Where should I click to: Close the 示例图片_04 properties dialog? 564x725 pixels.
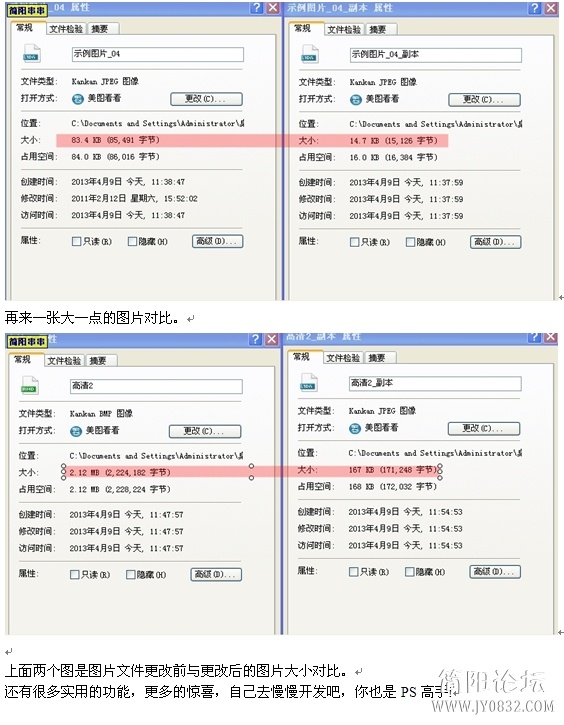click(x=273, y=7)
